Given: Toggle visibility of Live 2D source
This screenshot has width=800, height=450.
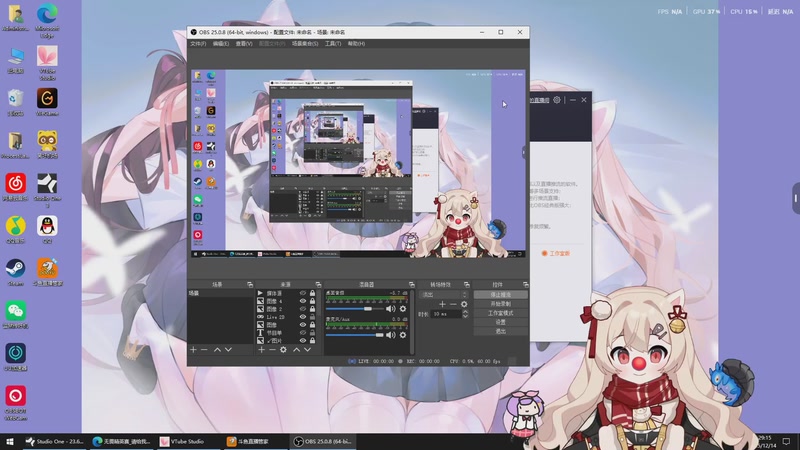Looking at the screenshot, I should click(x=303, y=317).
